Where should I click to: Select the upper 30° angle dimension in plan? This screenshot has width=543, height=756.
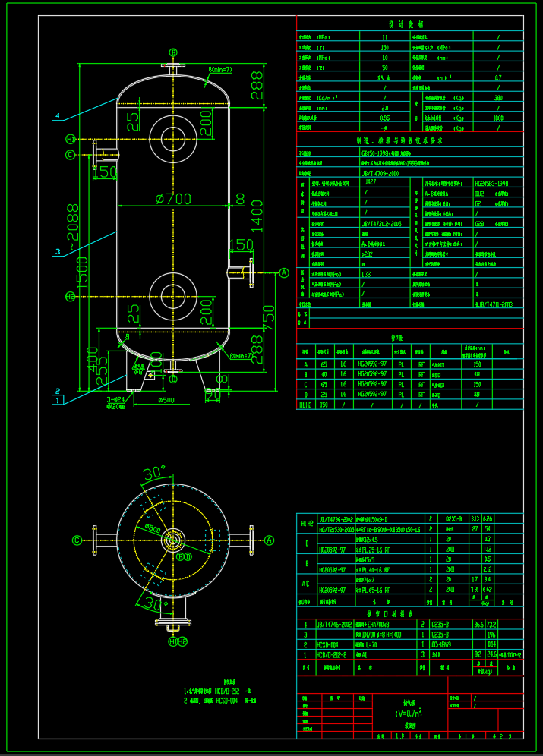154,473
